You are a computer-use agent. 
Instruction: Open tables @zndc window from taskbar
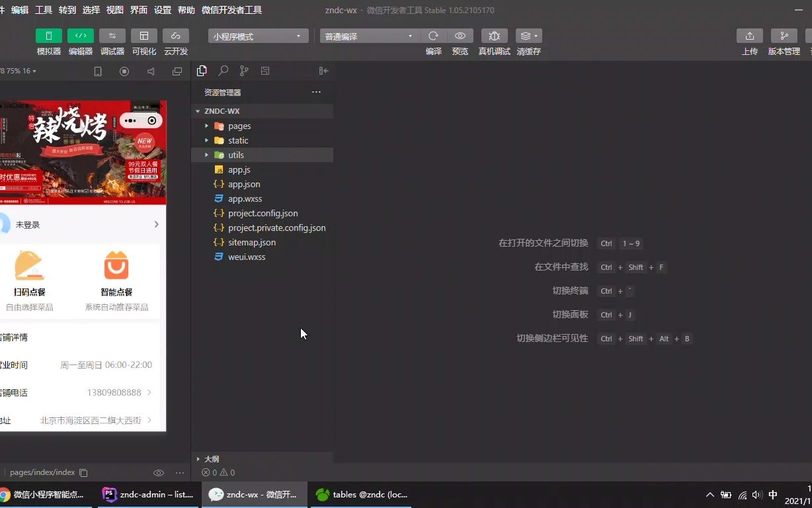pyautogui.click(x=361, y=494)
